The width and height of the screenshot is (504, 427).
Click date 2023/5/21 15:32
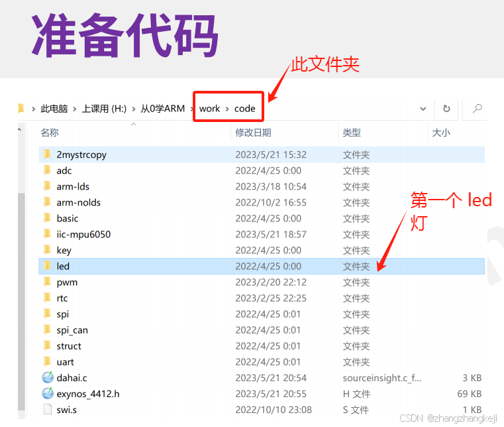[271, 154]
